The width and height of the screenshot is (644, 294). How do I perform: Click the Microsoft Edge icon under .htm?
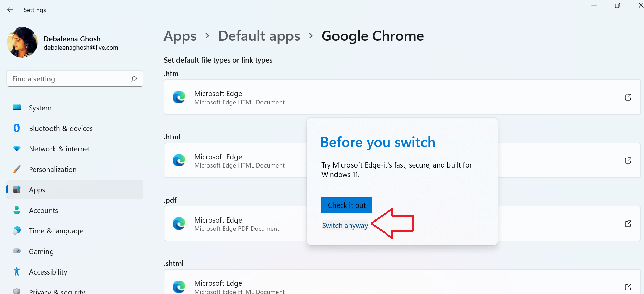point(179,97)
